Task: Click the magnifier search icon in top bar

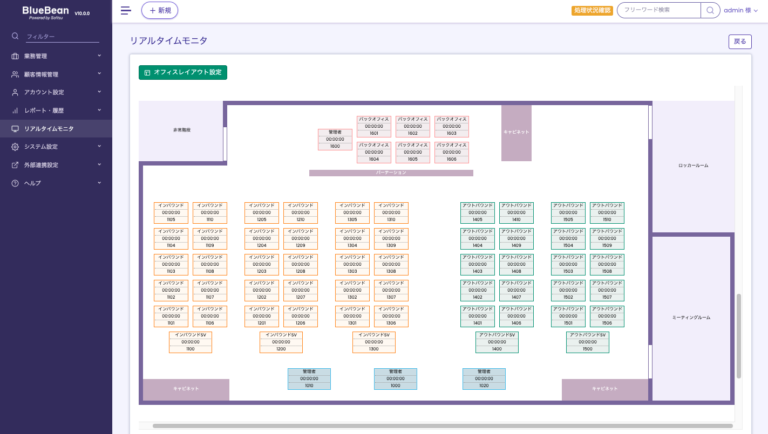Action: pyautogui.click(x=709, y=10)
